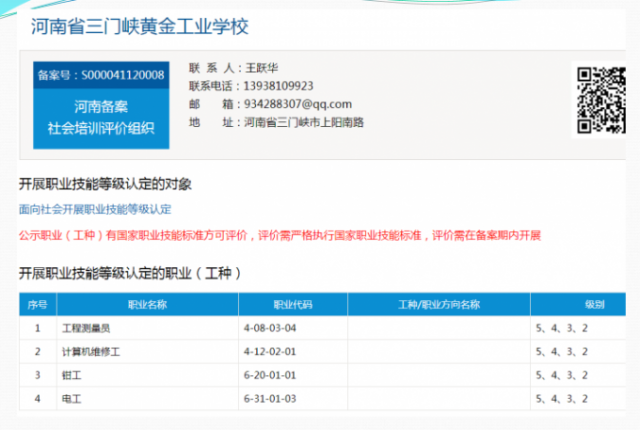This screenshot has width=640, height=430.
Task: Click the 级别 value in 工程测量员 row
Action: click(562, 328)
